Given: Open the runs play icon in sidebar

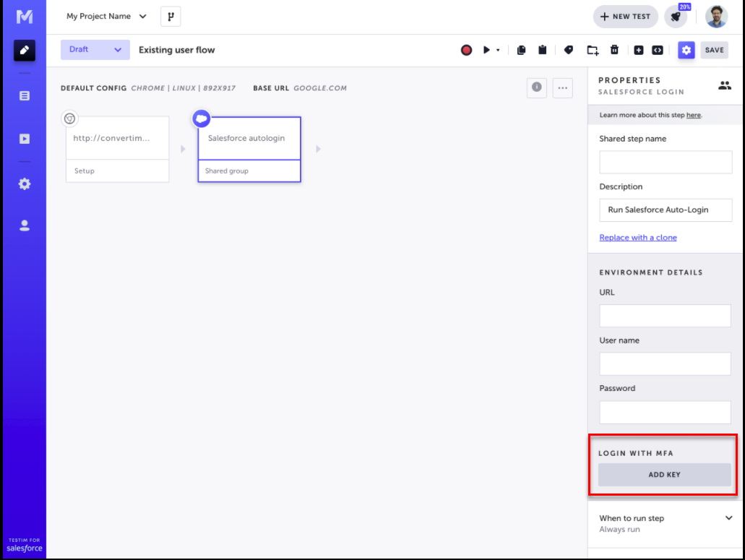Looking at the screenshot, I should tap(25, 139).
